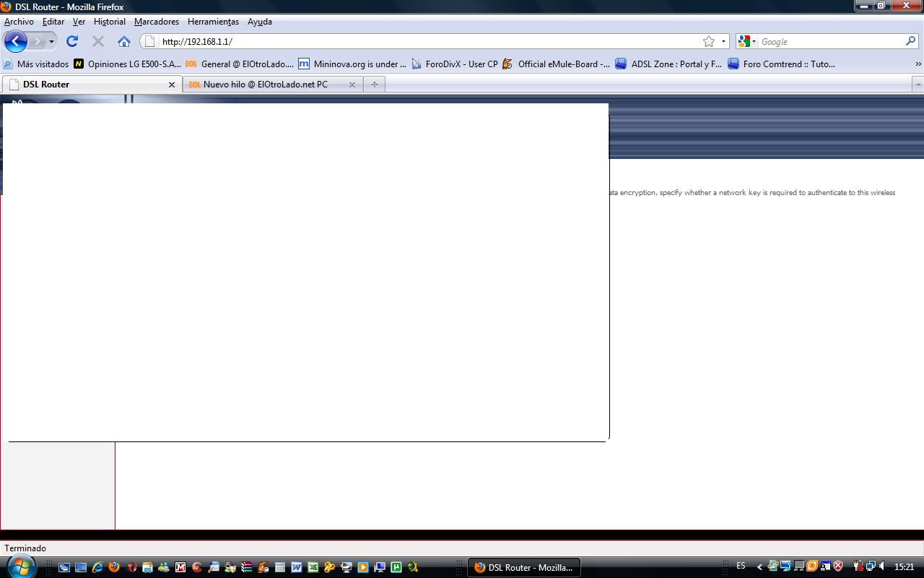Screen dimensions: 924x578
Task: Switch to the DSL Router tab
Action: pos(92,85)
